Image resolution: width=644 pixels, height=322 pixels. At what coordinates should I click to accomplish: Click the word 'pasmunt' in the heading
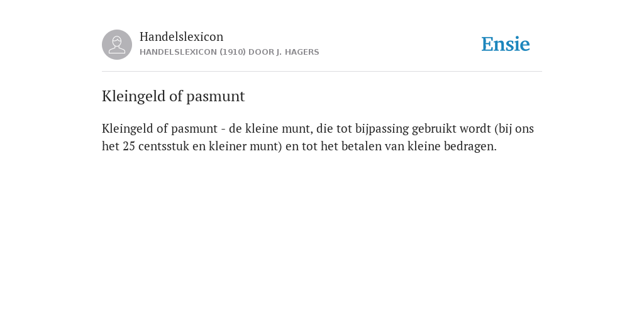[216, 96]
